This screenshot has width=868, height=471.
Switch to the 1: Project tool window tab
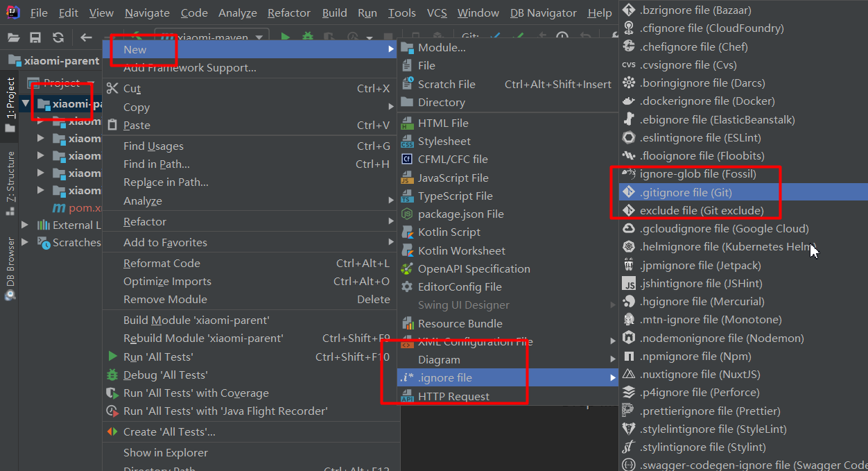(x=10, y=104)
